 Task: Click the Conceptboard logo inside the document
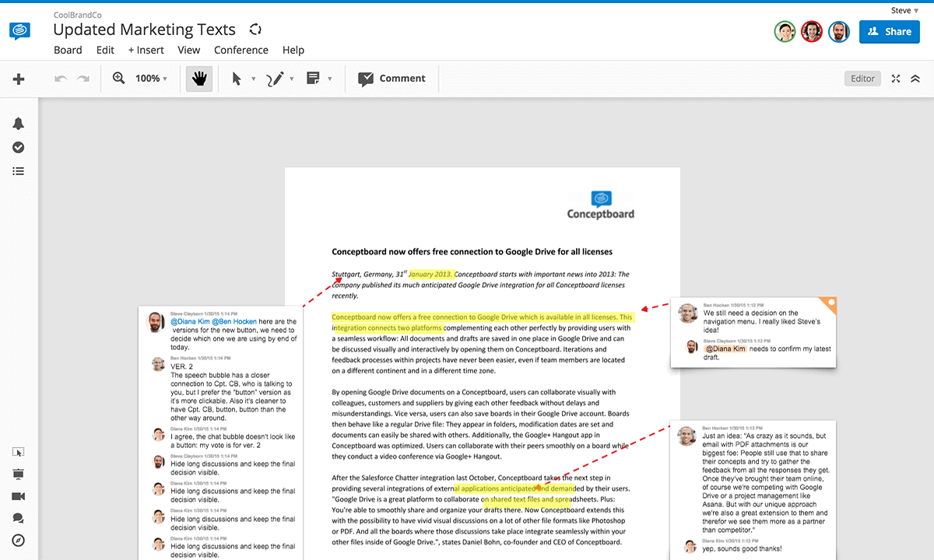[600, 205]
